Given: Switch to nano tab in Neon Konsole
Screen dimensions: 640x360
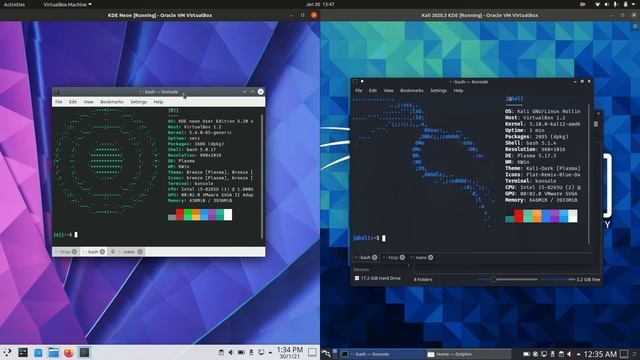Looking at the screenshot, I should tap(127, 252).
